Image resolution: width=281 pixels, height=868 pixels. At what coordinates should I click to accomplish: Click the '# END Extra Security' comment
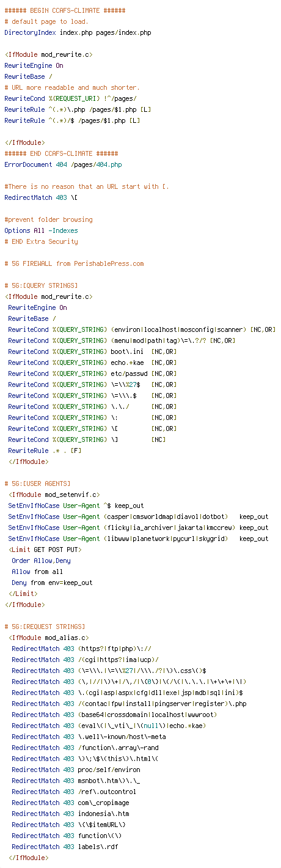[41, 241]
